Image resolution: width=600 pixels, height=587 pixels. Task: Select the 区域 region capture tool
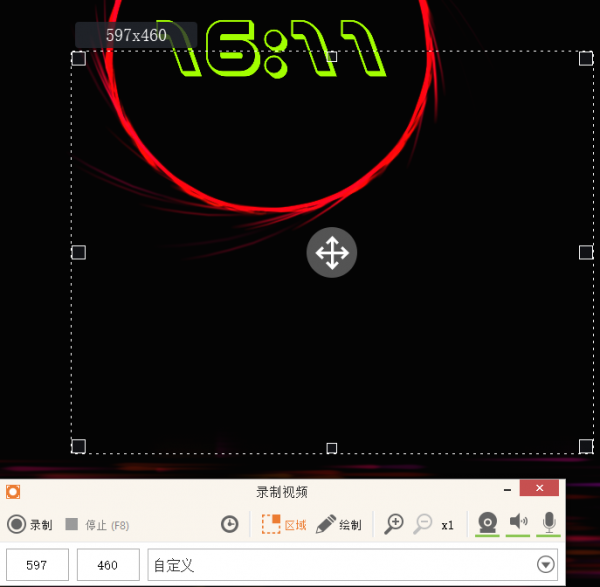point(284,524)
